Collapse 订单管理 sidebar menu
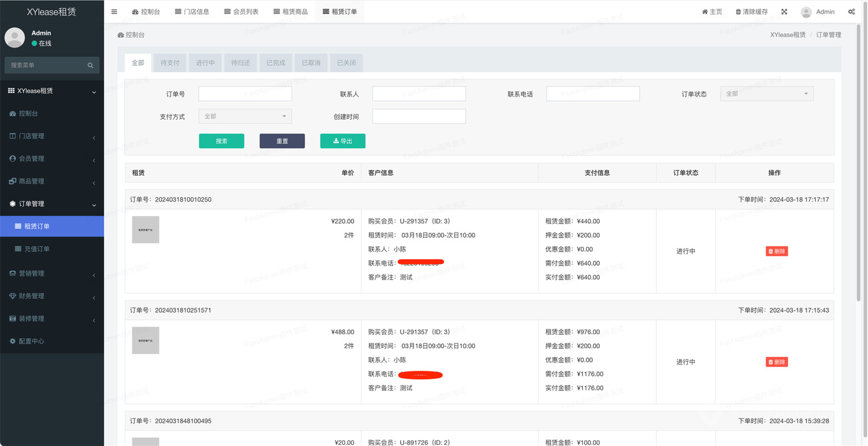This screenshot has width=868, height=446. point(52,204)
